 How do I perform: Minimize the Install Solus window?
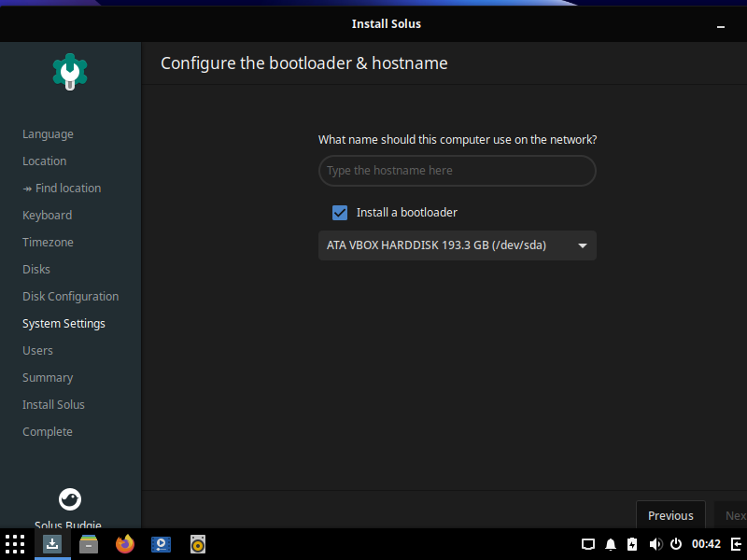pos(721,27)
